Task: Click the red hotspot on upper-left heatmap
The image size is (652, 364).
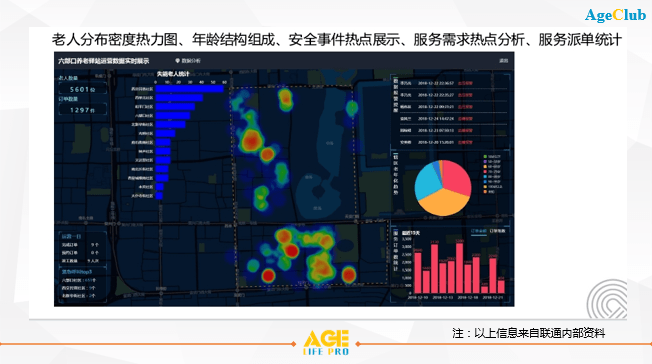Action: tap(252, 140)
